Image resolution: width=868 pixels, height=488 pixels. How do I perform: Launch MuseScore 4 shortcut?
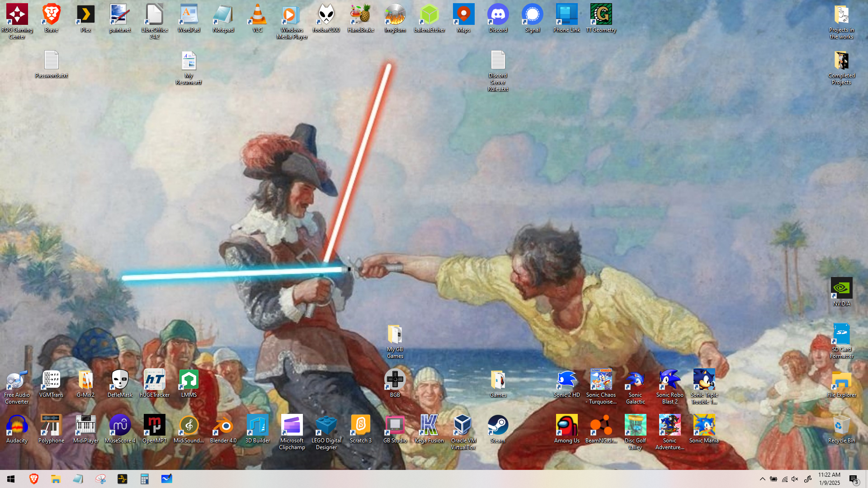[120, 429]
